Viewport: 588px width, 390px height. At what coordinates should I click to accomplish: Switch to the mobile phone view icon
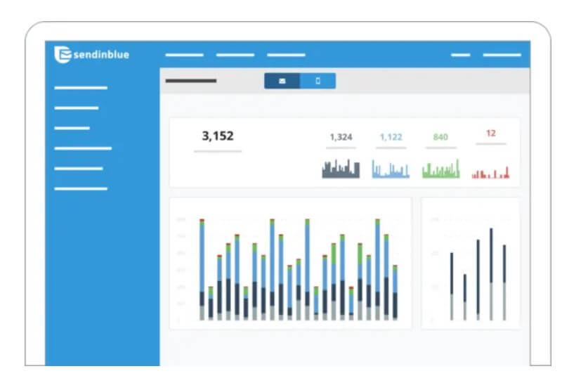[x=318, y=82]
